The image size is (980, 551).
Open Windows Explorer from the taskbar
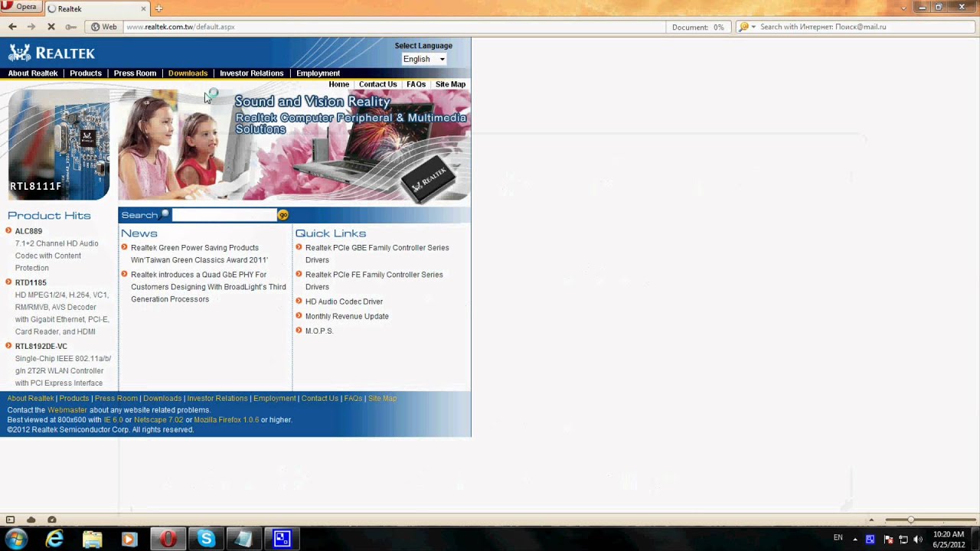pos(92,539)
